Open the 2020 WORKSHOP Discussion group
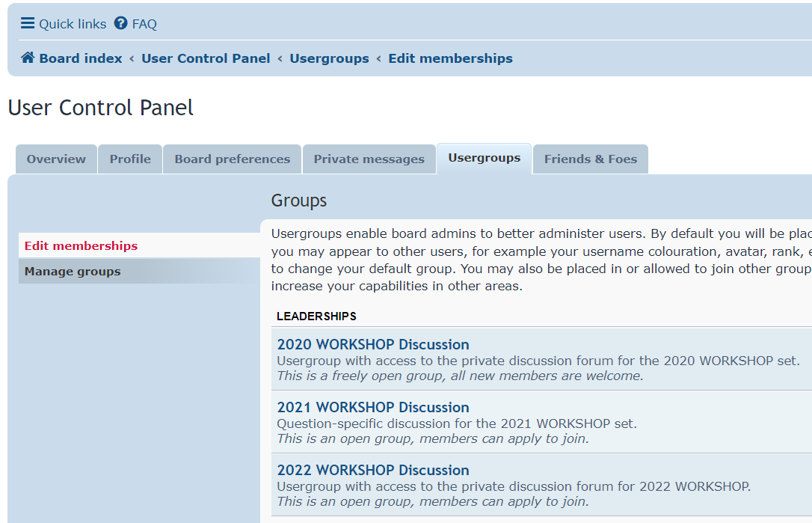The image size is (812, 523). (x=373, y=344)
